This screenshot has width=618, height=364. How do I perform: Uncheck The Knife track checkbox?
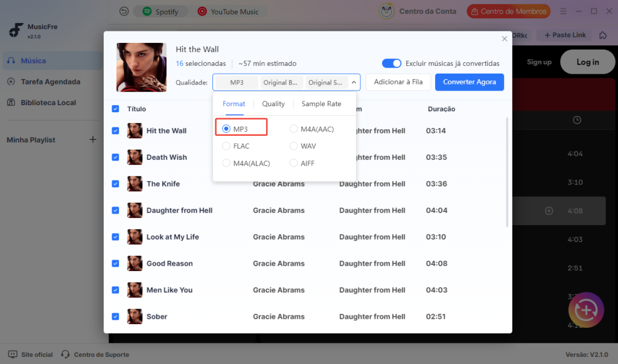115,184
